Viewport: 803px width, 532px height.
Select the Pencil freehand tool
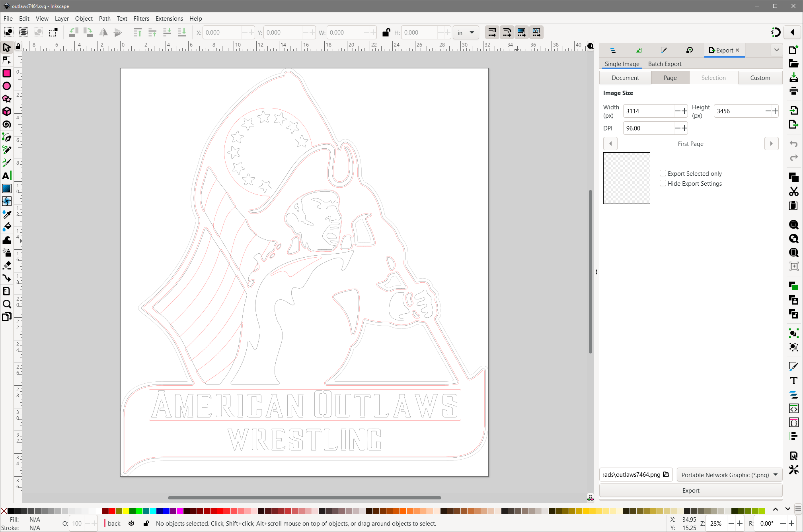(7, 150)
